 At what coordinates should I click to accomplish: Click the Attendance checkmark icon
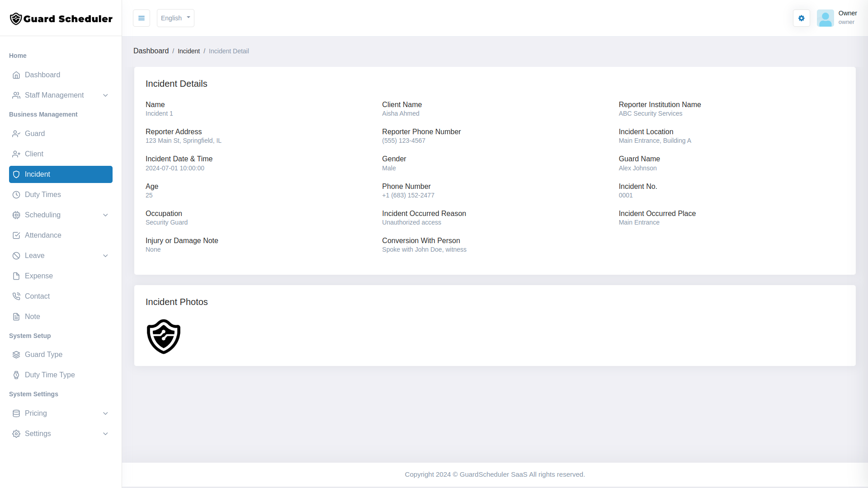pyautogui.click(x=16, y=235)
